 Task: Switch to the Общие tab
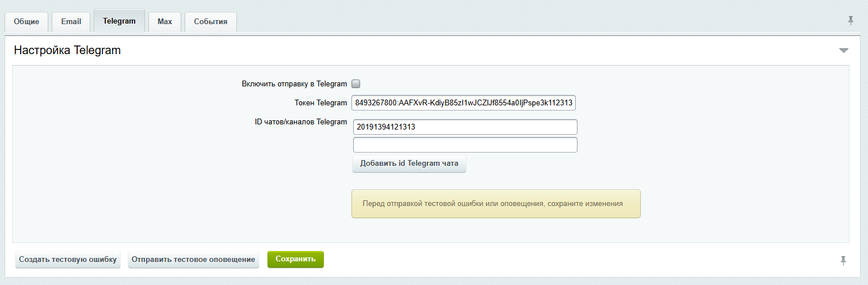(26, 22)
